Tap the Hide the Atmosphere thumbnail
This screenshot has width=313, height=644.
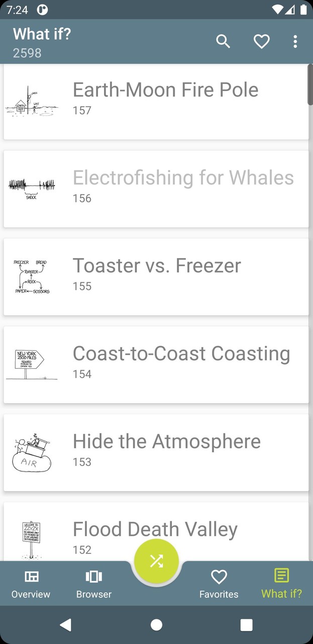click(32, 453)
